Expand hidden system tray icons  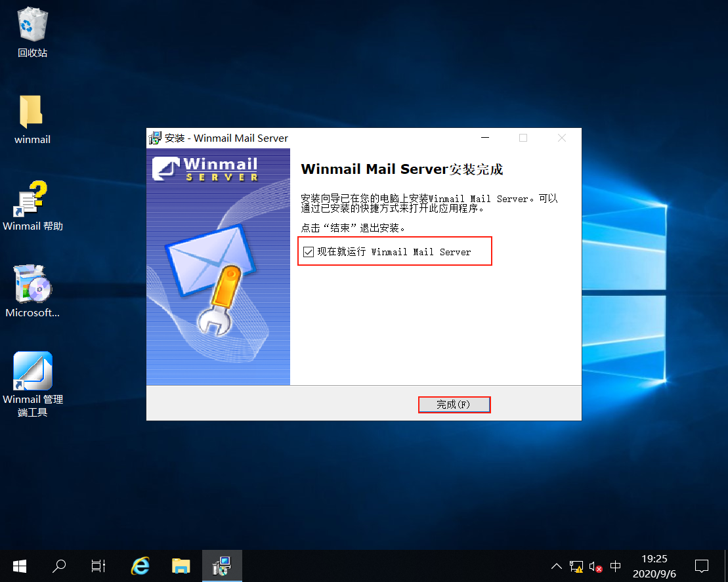click(x=556, y=566)
